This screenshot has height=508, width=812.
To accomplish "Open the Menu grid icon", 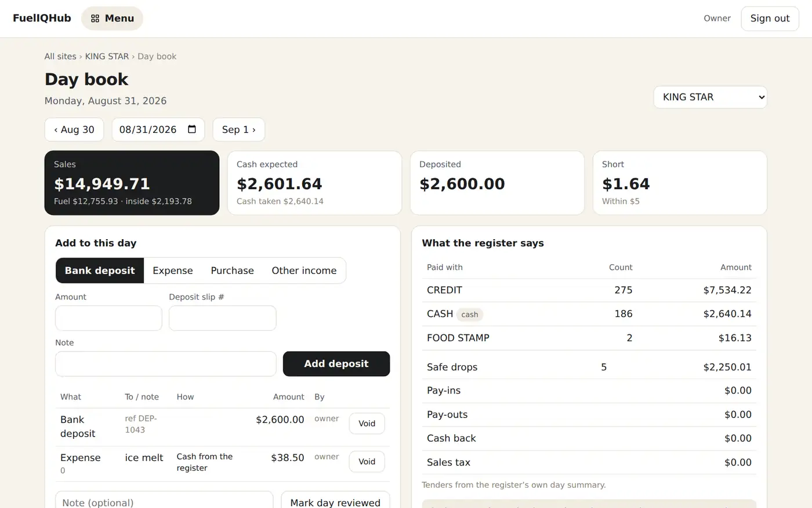I will [95, 19].
